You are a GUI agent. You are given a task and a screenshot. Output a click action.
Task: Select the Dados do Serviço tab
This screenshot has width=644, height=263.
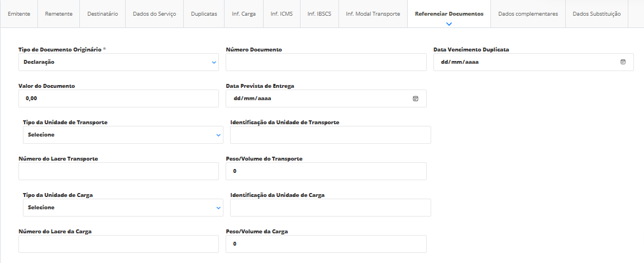point(155,14)
